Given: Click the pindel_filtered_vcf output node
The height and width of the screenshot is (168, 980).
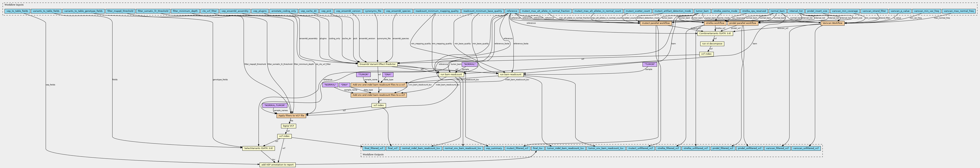Looking at the screenshot, I should 723,148.
